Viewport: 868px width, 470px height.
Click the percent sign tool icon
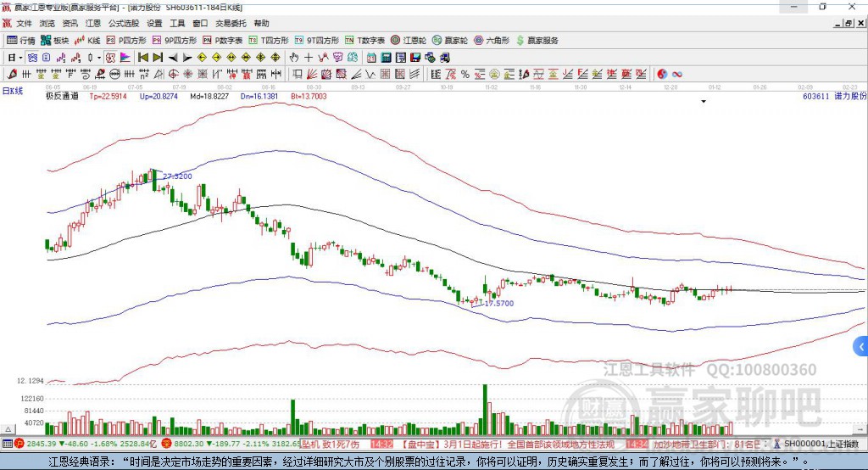[x=465, y=74]
